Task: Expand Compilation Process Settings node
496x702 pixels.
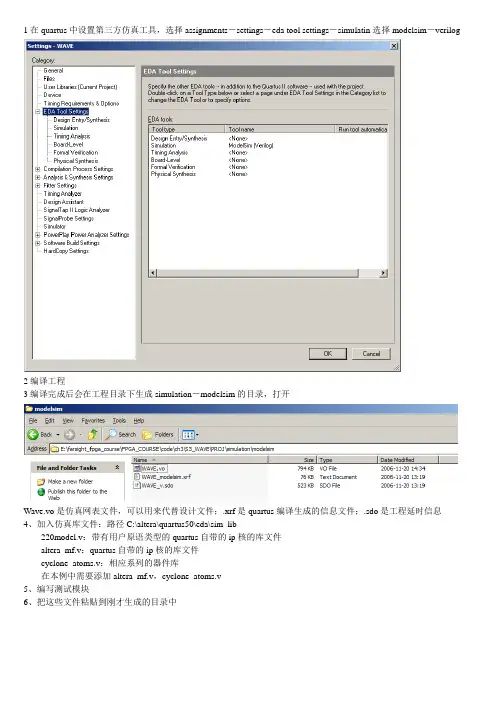Action: click(38, 169)
